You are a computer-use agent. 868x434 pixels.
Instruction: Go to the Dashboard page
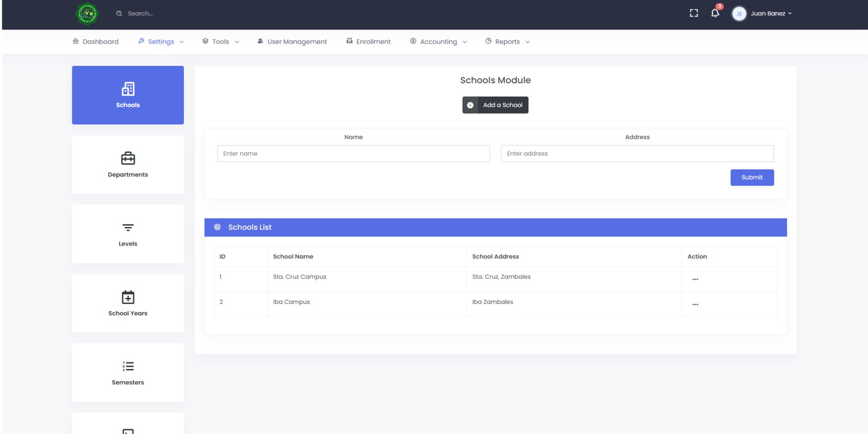pos(96,42)
